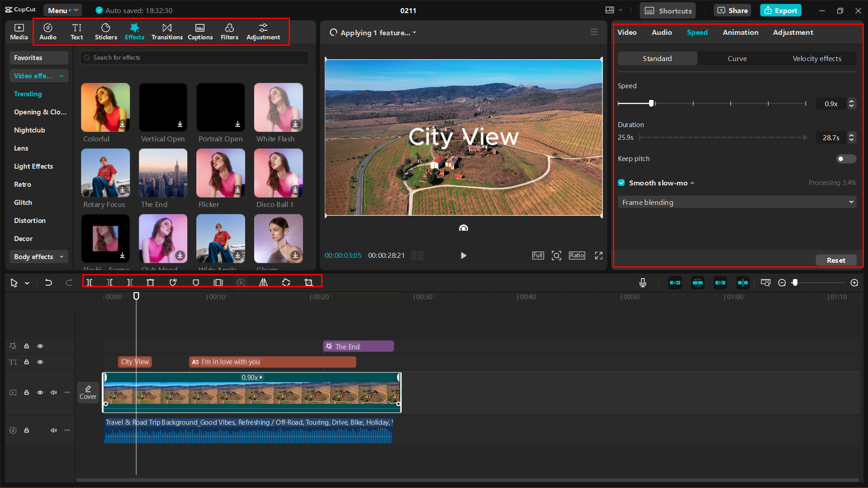
Task: Click the Reset speed button
Action: click(x=836, y=260)
